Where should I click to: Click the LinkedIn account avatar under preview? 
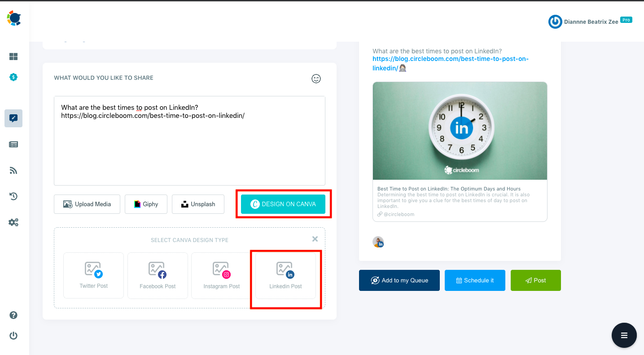[x=378, y=242]
